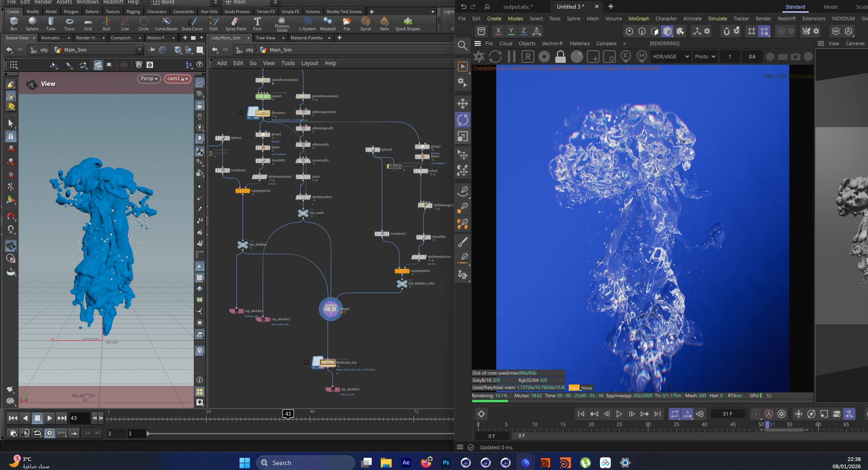Open the Photo kernel dropdown

pos(705,57)
